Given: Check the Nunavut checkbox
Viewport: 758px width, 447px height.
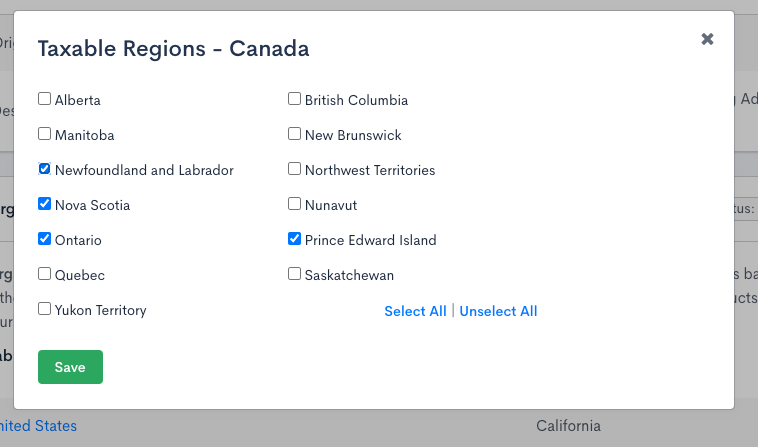Looking at the screenshot, I should click(295, 204).
